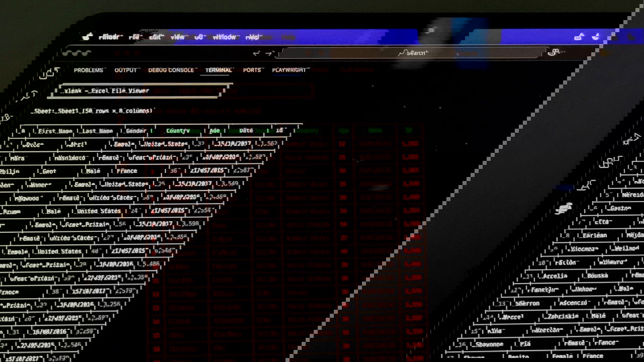This screenshot has width=644, height=362.
Task: Click the Apple menu logo
Action: click(x=87, y=37)
